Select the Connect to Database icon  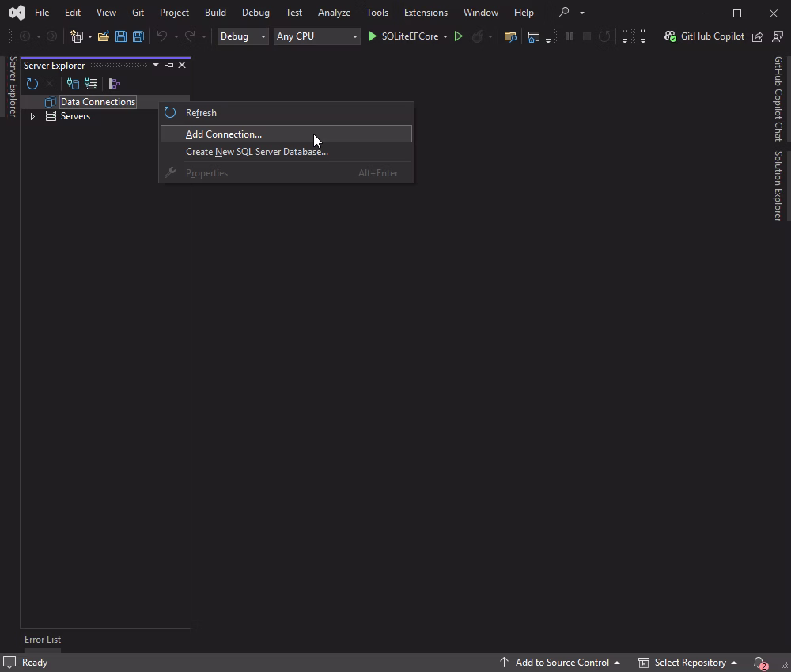pyautogui.click(x=74, y=83)
